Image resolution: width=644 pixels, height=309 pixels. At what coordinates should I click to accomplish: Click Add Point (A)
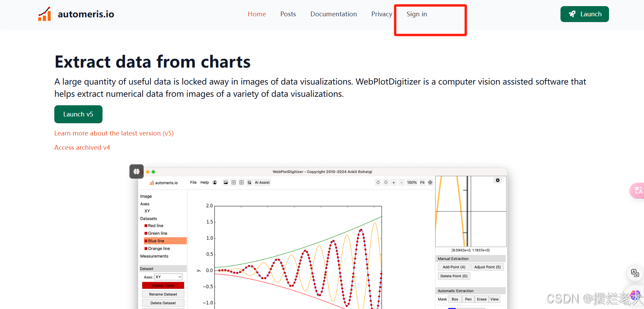tap(454, 267)
